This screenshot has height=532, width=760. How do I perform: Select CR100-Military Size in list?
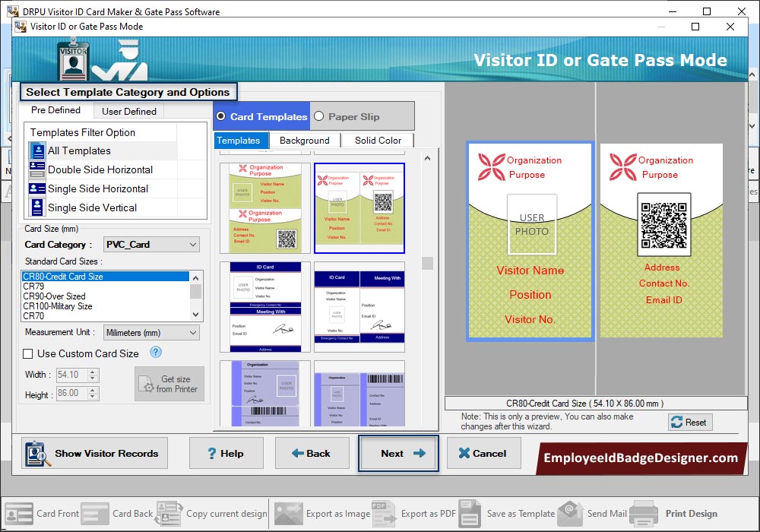pos(105,306)
